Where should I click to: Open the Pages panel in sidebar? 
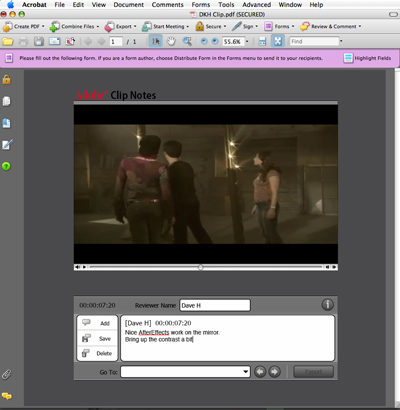tap(7, 101)
